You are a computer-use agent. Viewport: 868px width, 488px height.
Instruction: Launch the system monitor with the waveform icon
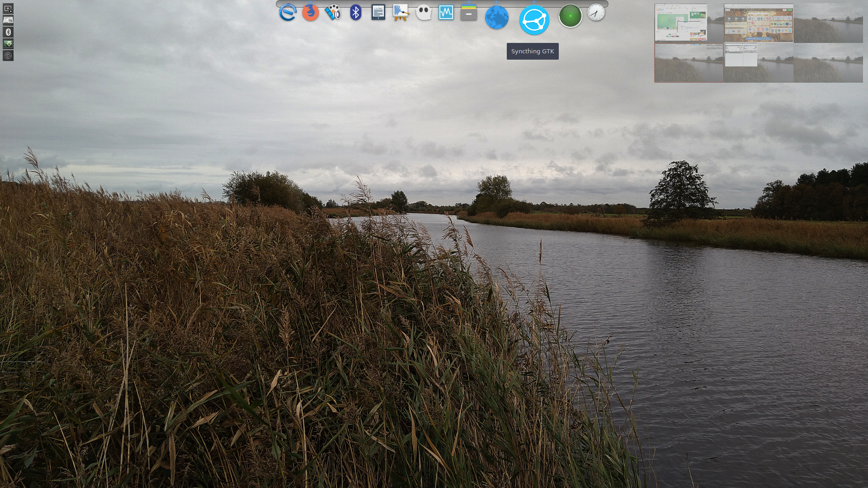click(446, 13)
